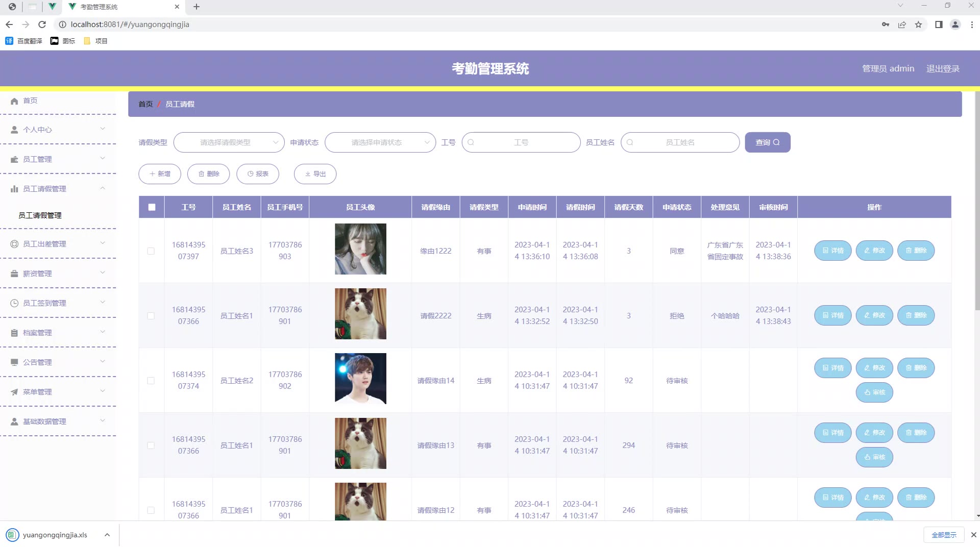Toggle the select-all checkbox in table header

[152, 207]
